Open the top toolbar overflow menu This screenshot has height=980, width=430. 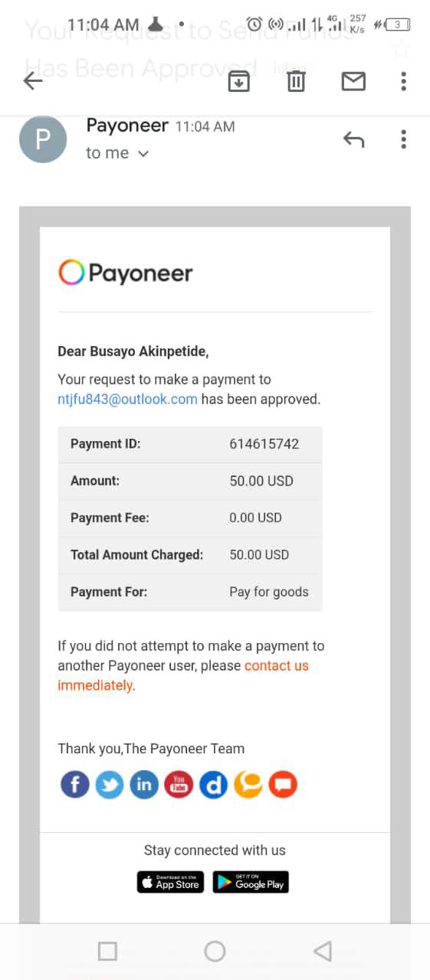[x=403, y=80]
